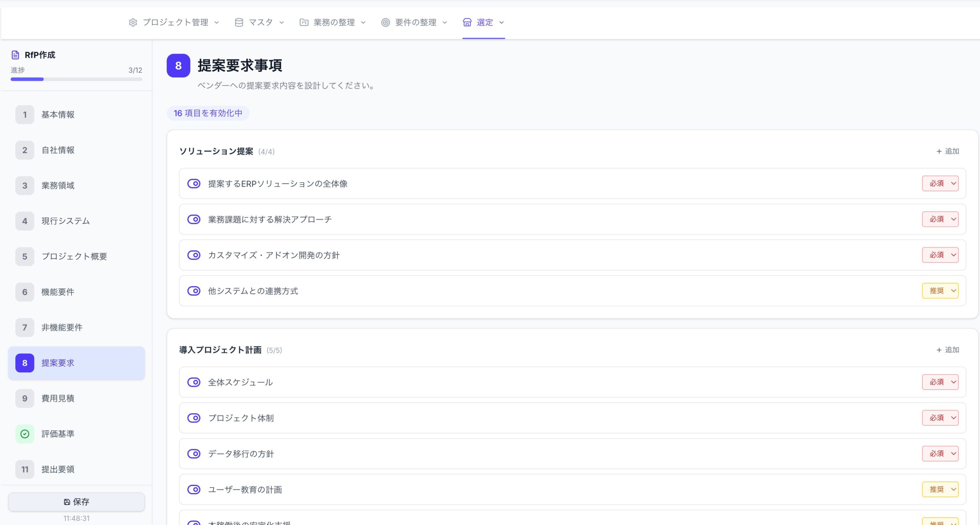Click the folder icon beside 業務の整理

pyautogui.click(x=304, y=23)
